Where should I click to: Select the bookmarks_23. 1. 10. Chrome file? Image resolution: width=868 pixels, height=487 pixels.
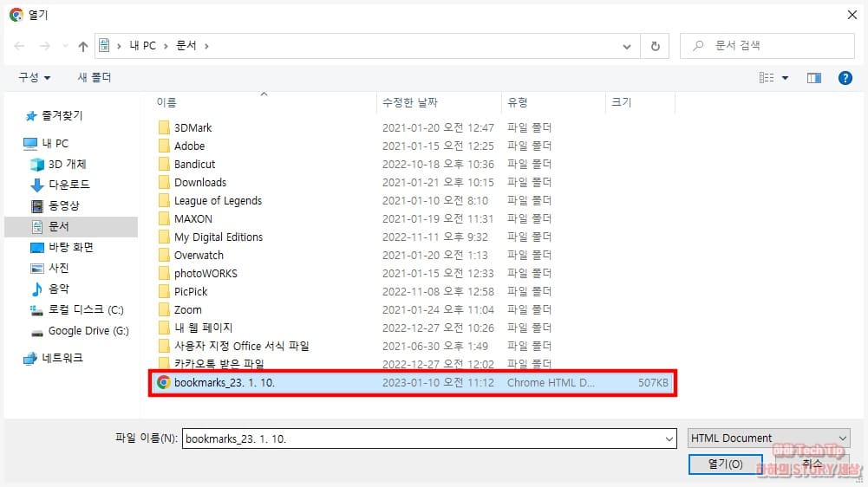pyautogui.click(x=413, y=383)
